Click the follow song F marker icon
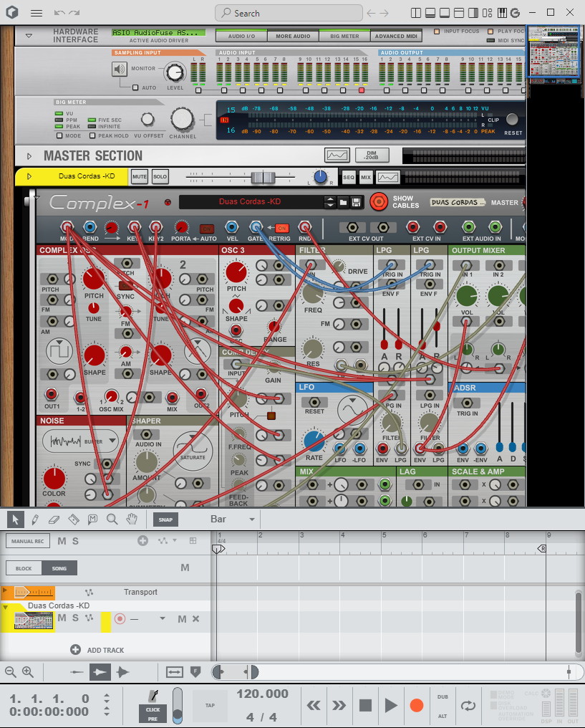The height and width of the screenshot is (728, 585). pos(195,671)
